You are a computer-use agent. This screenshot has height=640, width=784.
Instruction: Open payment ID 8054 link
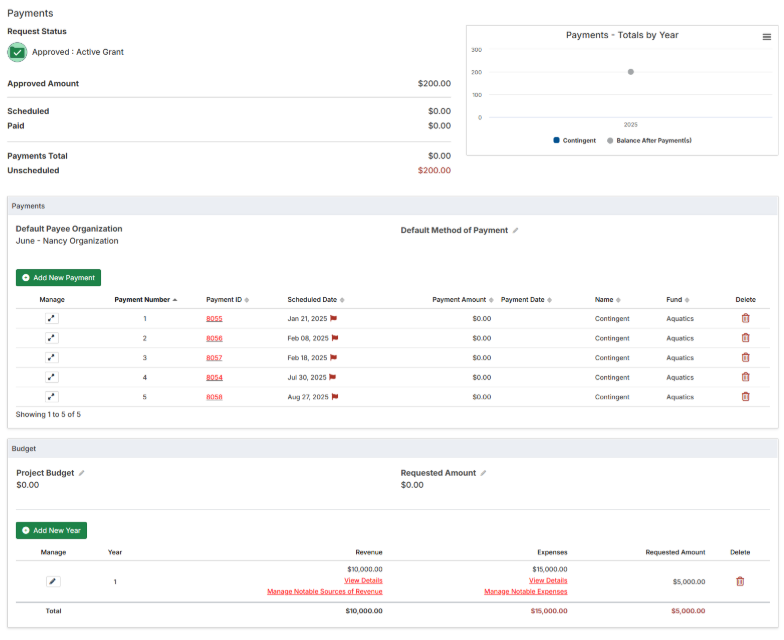(x=214, y=377)
